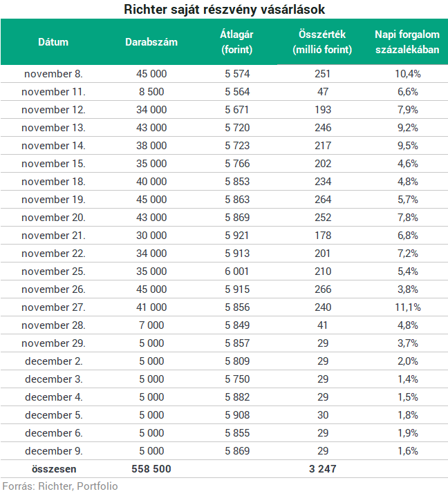
Task: Select the 'Átlagár (forint)' column header
Action: tap(237, 41)
